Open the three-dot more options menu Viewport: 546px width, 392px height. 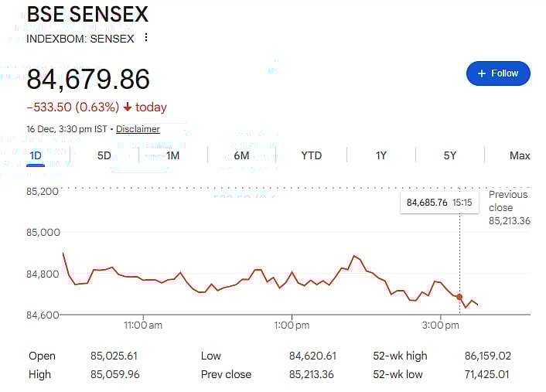(145, 38)
